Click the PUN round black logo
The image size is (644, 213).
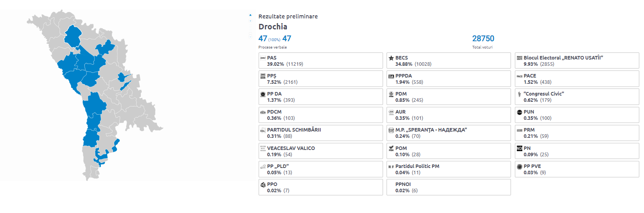click(520, 112)
